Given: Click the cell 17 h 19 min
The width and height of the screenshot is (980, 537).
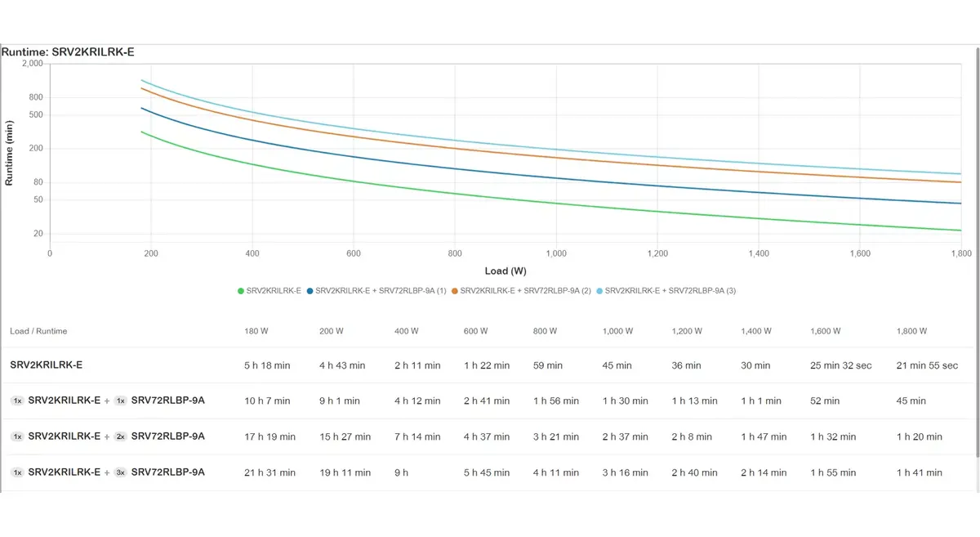Looking at the screenshot, I should click(269, 437).
